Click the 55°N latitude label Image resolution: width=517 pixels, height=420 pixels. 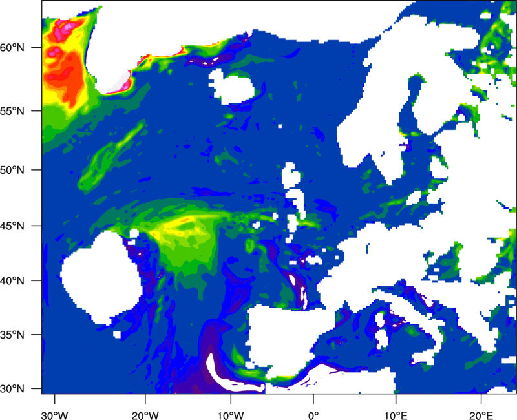[x=12, y=110]
